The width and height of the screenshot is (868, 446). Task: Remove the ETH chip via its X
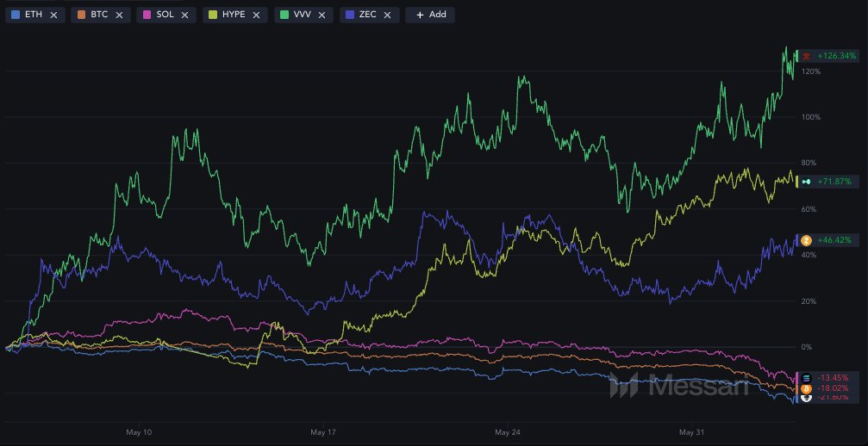53,15
